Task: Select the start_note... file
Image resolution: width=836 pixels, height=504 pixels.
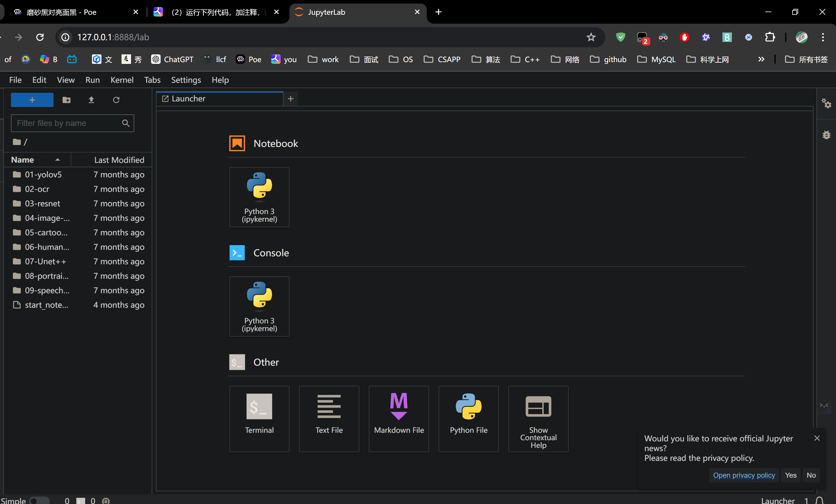Action: pos(78,305)
